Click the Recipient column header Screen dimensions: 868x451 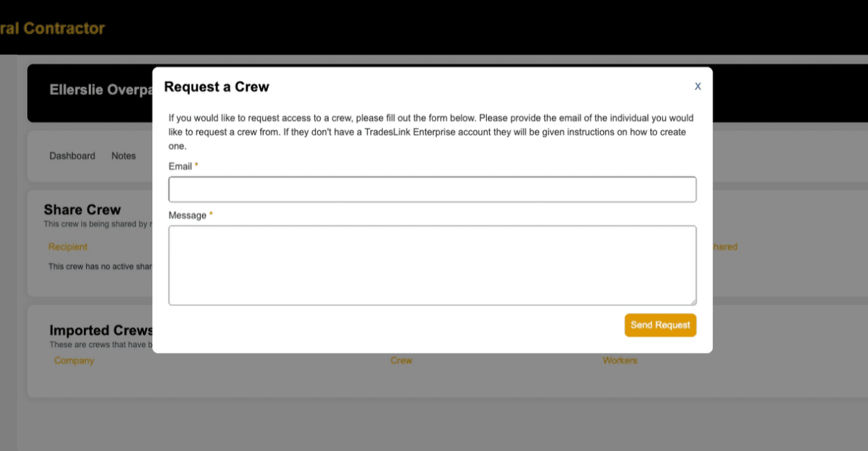tap(68, 247)
